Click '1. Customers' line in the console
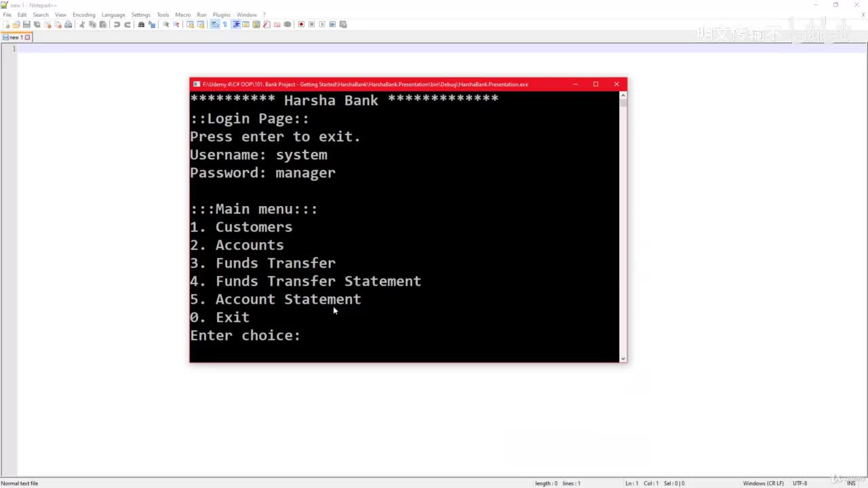Viewport: 868px width, 488px height. point(241,227)
